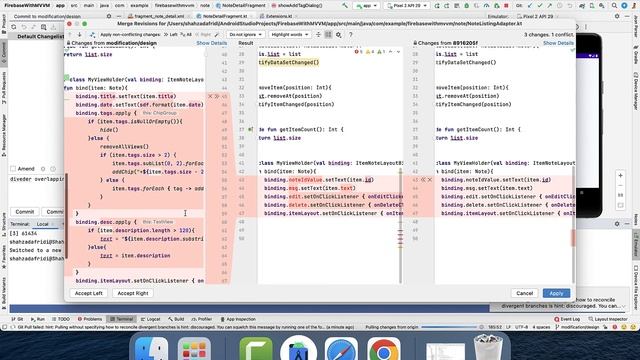Open the Build tool window
The width and height of the screenshot is (640, 360).
[x=176, y=319]
